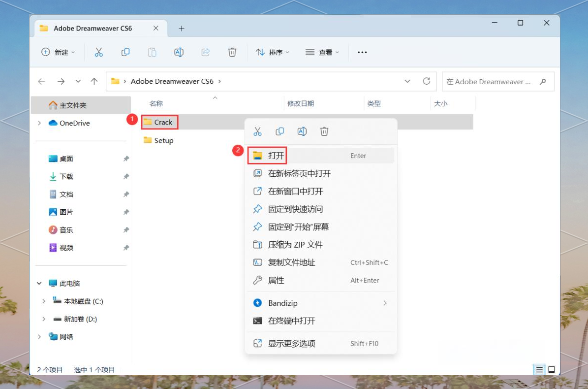The height and width of the screenshot is (389, 588).
Task: Go forward with the right arrow button
Action: pyautogui.click(x=61, y=81)
